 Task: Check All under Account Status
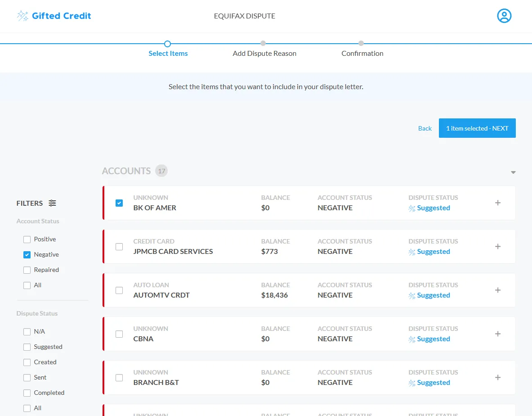point(27,285)
